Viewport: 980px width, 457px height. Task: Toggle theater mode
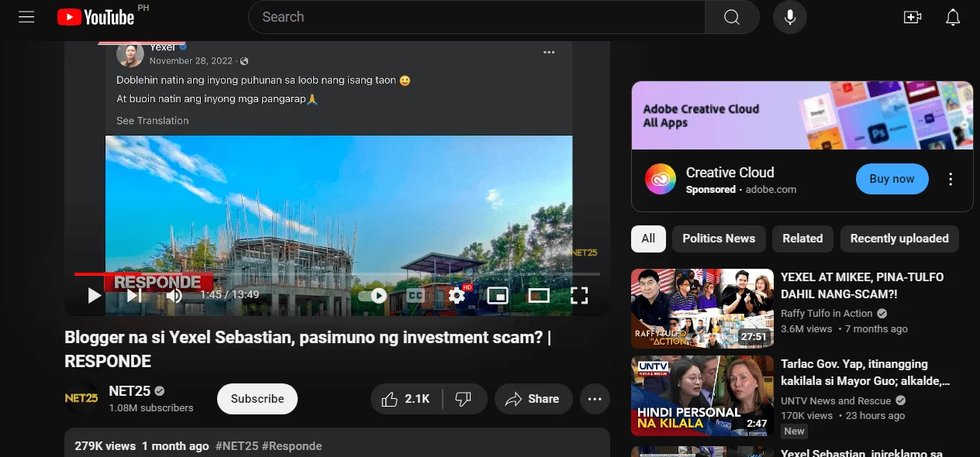pos(539,295)
